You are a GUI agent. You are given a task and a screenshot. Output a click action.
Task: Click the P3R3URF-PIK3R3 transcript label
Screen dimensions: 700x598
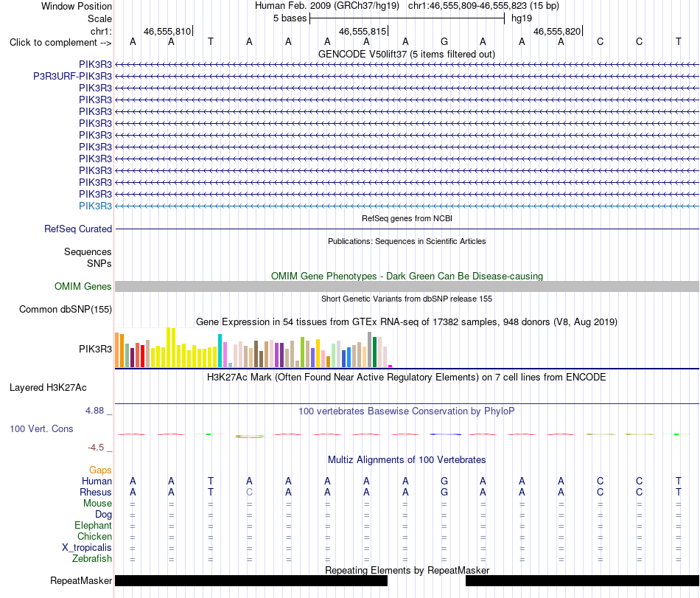coord(73,76)
